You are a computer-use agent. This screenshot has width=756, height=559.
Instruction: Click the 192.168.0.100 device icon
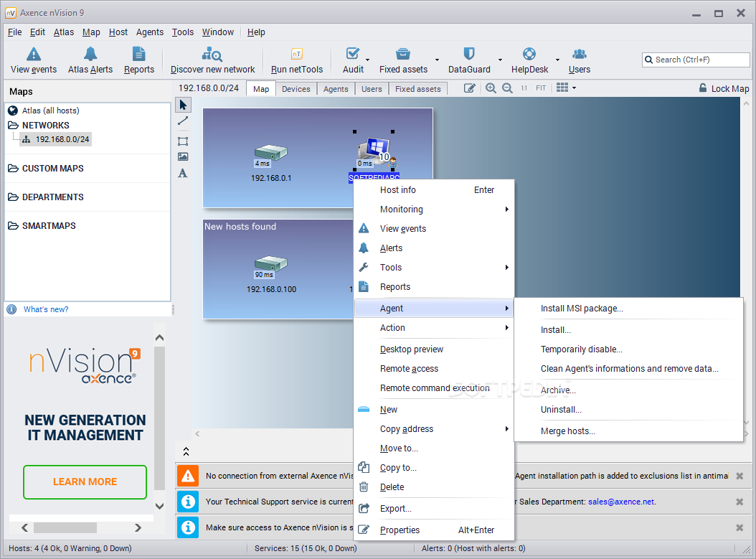(x=271, y=263)
